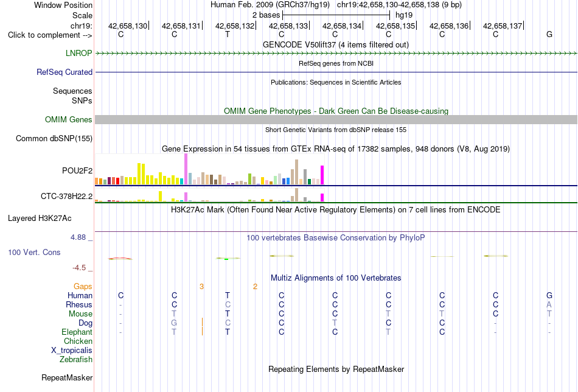This screenshot has width=578, height=392.
Task: Click the -4.5 conservation scale value
Action: (79, 268)
